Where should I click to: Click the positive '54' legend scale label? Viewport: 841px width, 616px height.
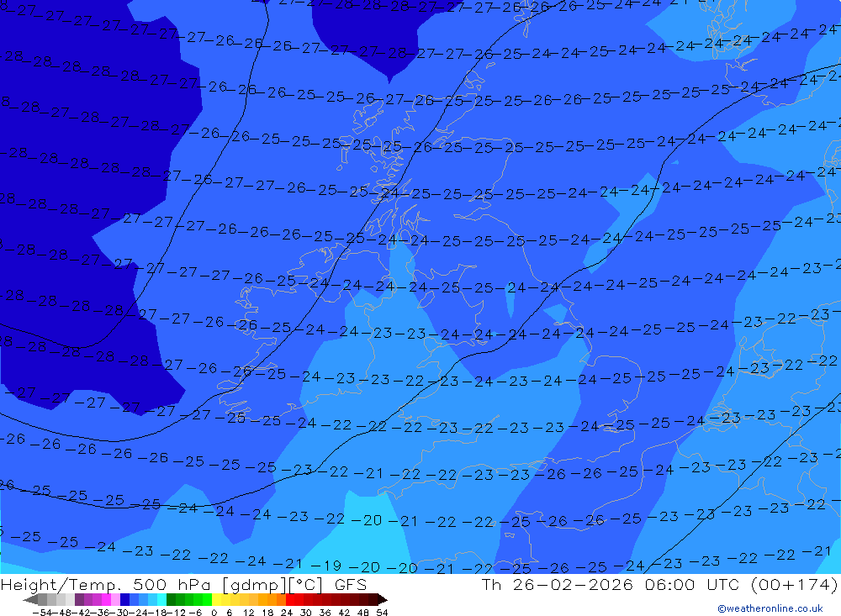coord(382,613)
